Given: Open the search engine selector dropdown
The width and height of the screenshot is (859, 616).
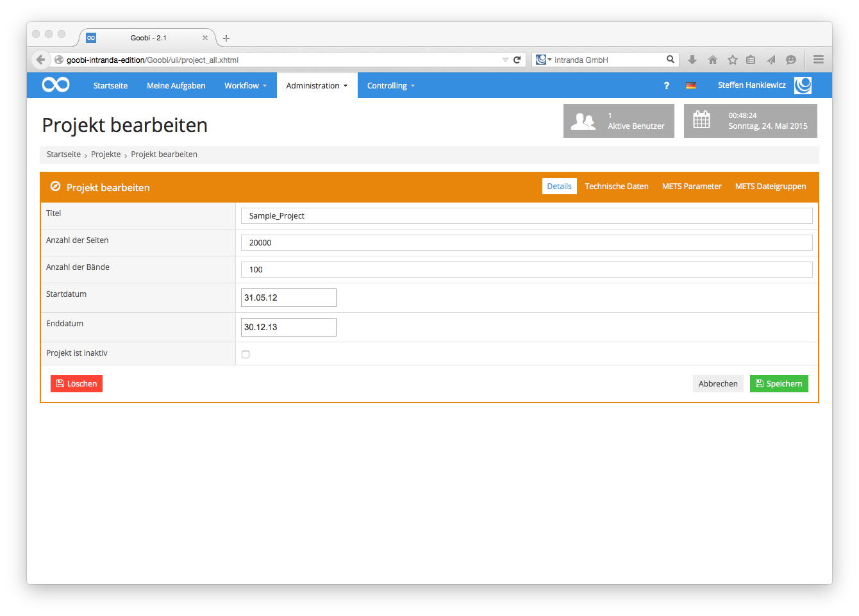Looking at the screenshot, I should (544, 60).
